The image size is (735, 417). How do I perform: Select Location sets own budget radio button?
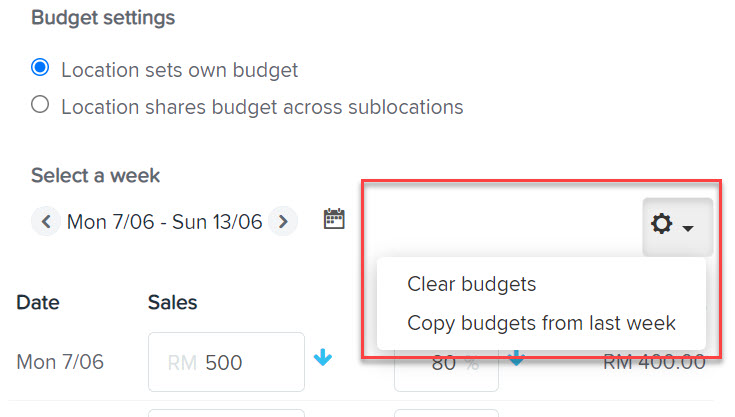pyautogui.click(x=40, y=67)
